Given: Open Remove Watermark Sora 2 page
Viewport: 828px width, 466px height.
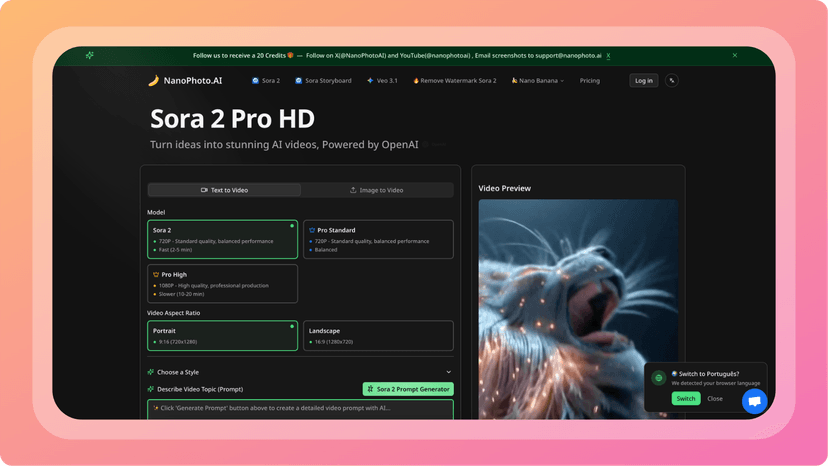Looking at the screenshot, I should pyautogui.click(x=455, y=81).
